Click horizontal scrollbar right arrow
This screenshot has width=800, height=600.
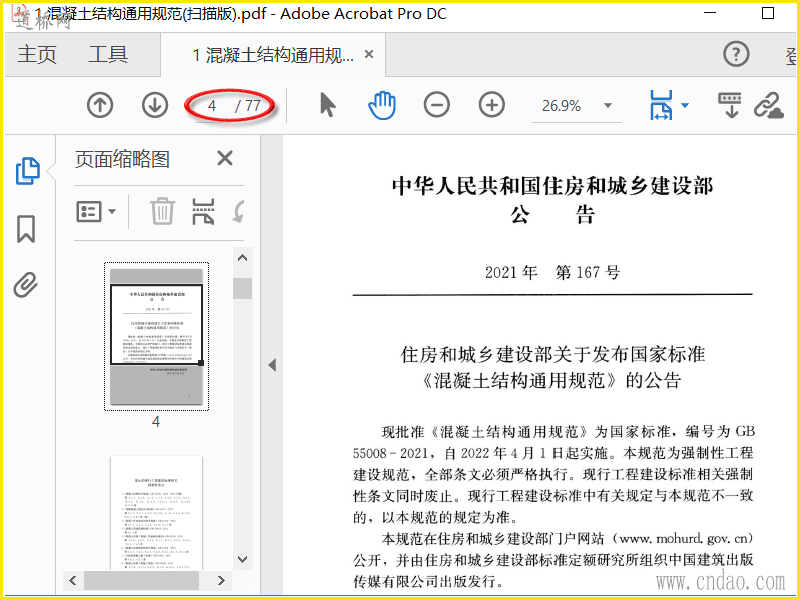pyautogui.click(x=221, y=581)
